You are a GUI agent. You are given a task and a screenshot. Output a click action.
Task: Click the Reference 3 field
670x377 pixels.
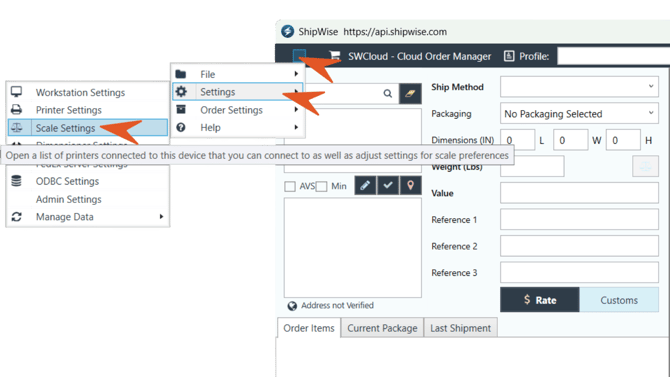tap(579, 272)
